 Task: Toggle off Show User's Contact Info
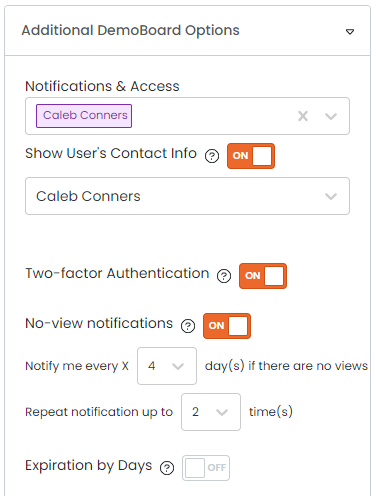[251, 156]
